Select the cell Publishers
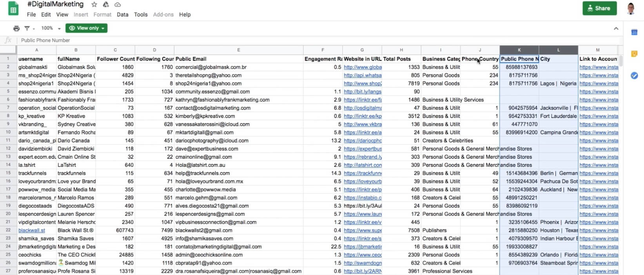644x275 pixels. pos(441,230)
